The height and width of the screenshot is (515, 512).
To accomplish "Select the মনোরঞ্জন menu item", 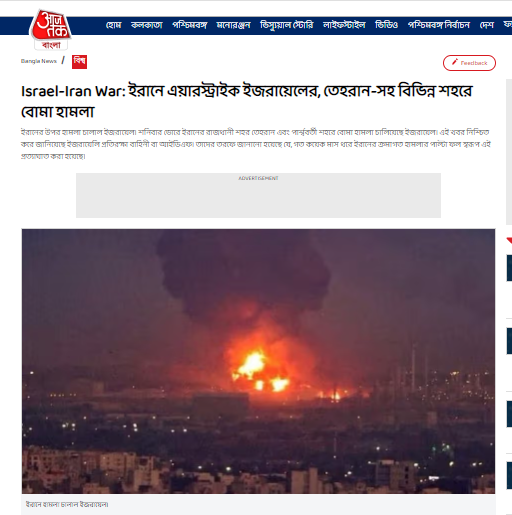I will click(x=233, y=25).
